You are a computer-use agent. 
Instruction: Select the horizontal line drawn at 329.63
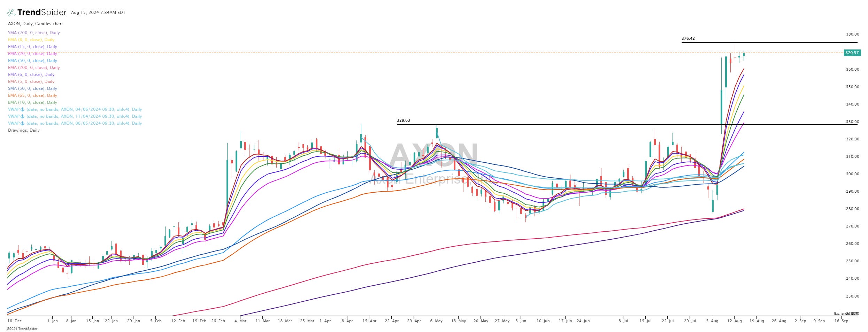pos(627,125)
